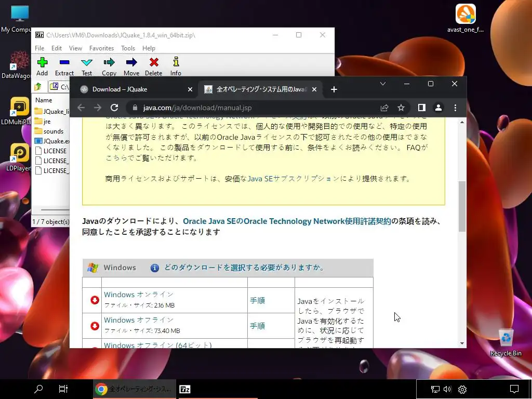Screen dimensions: 532x399
Task: Open the Edit menu in 7-Zip
Action: click(x=56, y=48)
